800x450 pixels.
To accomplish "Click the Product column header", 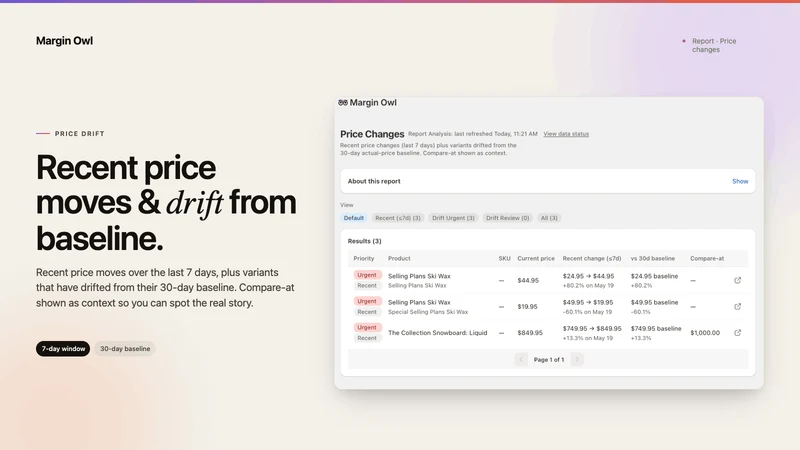I will click(399, 258).
